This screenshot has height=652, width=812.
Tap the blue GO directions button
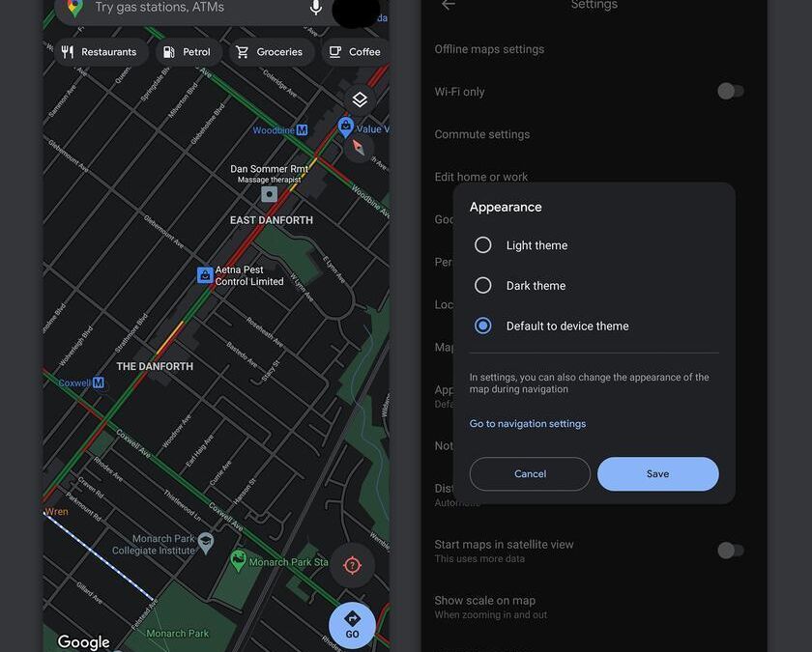tap(352, 625)
